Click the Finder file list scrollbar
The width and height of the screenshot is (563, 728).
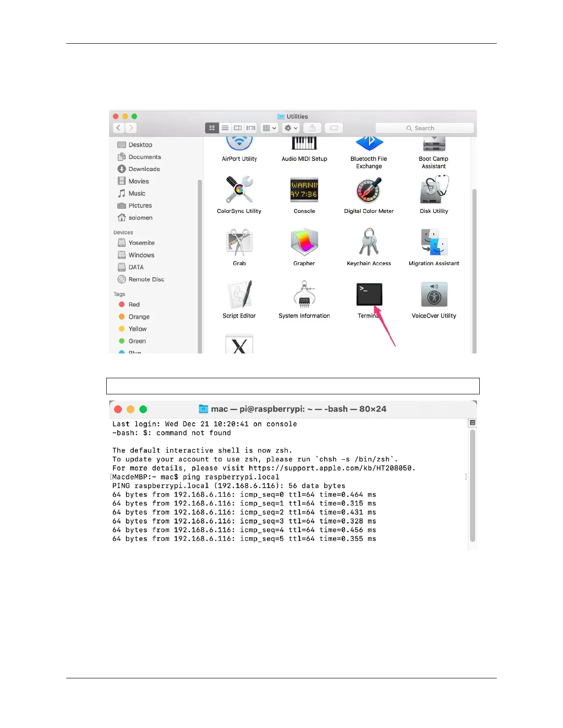pos(474,270)
